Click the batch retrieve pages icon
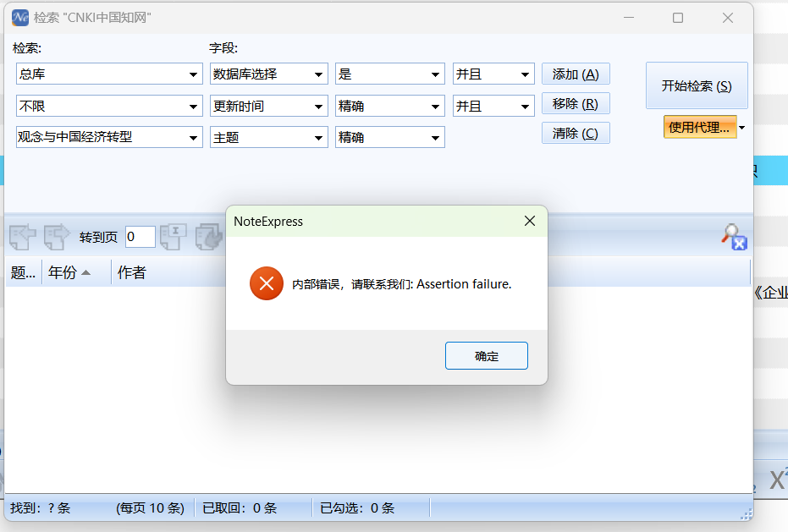 pyautogui.click(x=208, y=237)
